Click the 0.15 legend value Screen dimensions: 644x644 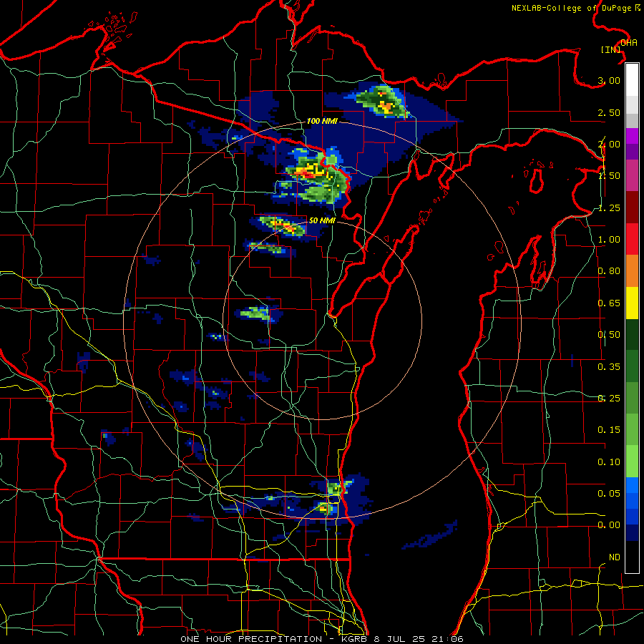609,430
